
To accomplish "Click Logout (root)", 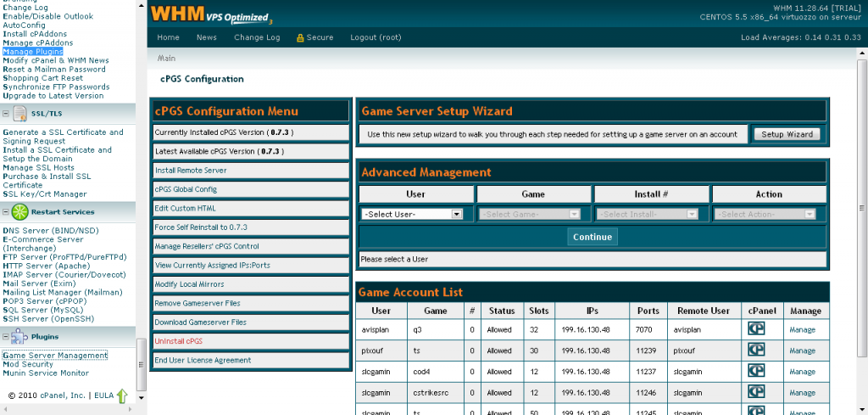I will coord(376,37).
